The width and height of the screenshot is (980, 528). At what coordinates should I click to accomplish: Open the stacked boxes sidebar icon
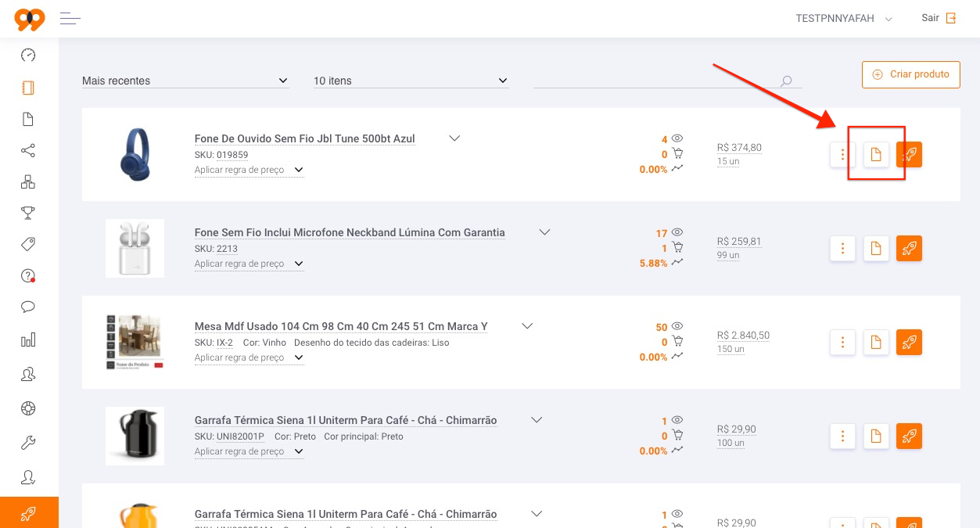[28, 182]
